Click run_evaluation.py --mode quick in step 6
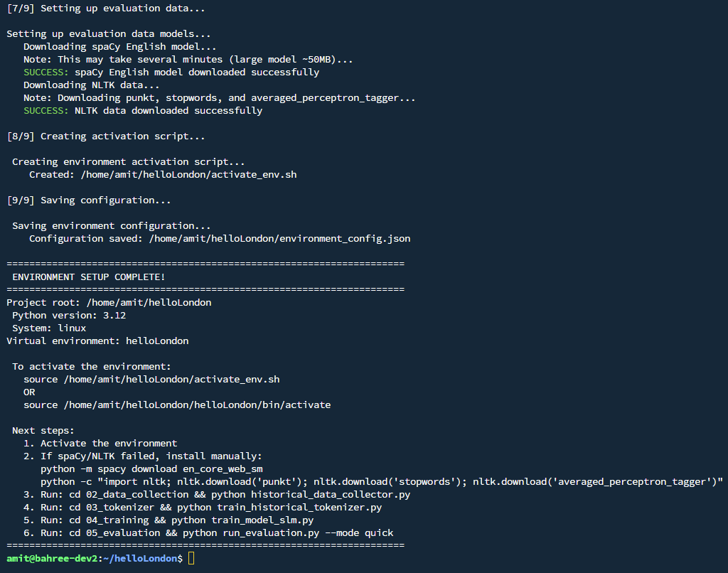The image size is (728, 573). coord(288,533)
